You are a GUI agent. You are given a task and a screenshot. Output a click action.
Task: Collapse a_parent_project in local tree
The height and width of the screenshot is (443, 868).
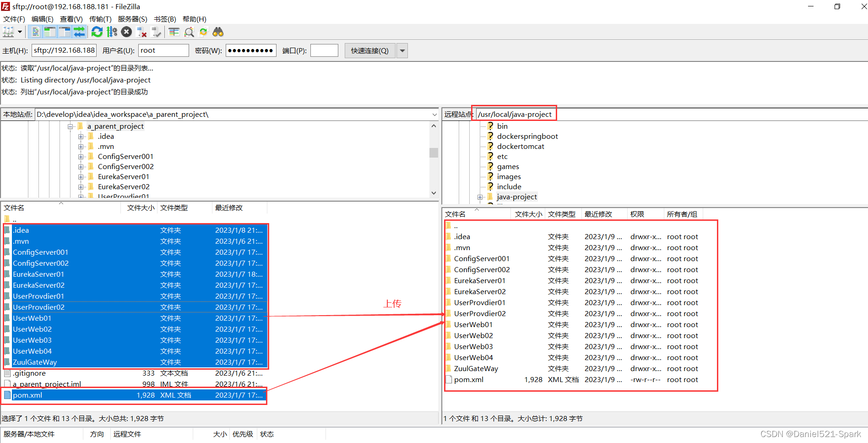pos(71,126)
